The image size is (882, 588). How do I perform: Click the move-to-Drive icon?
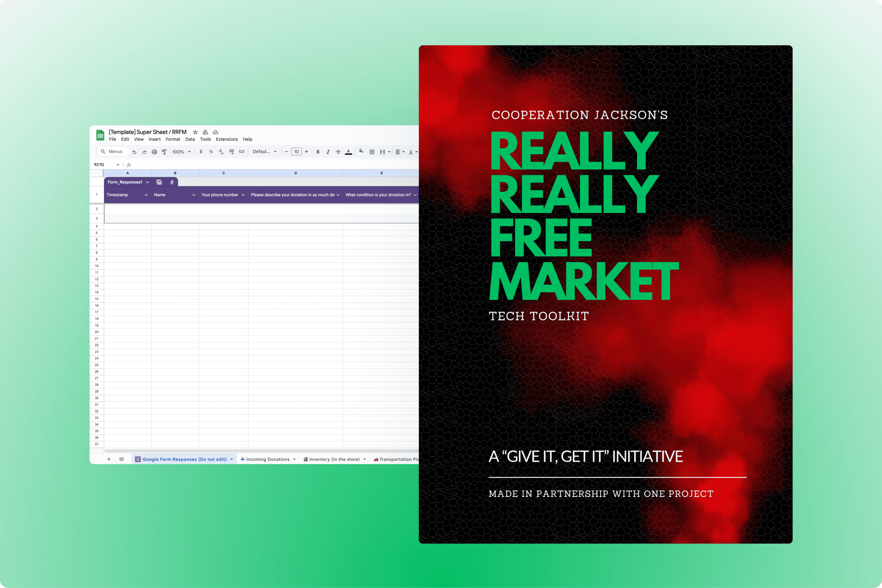coord(205,132)
